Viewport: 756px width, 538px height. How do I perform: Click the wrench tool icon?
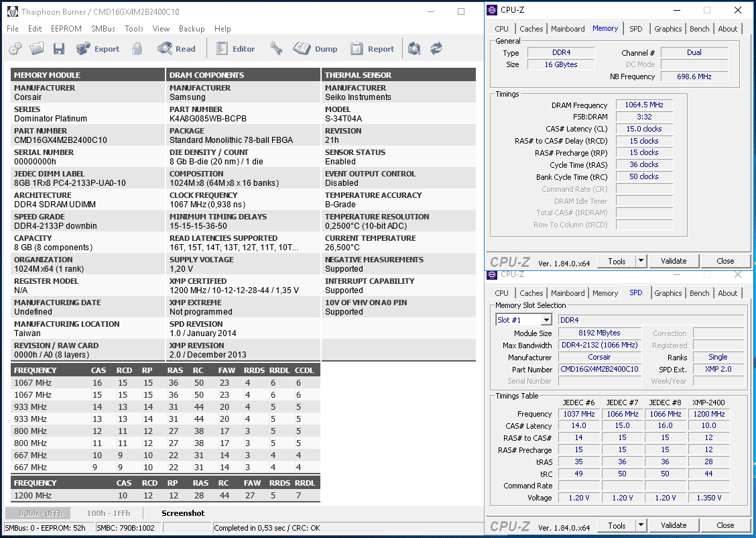tap(276, 48)
